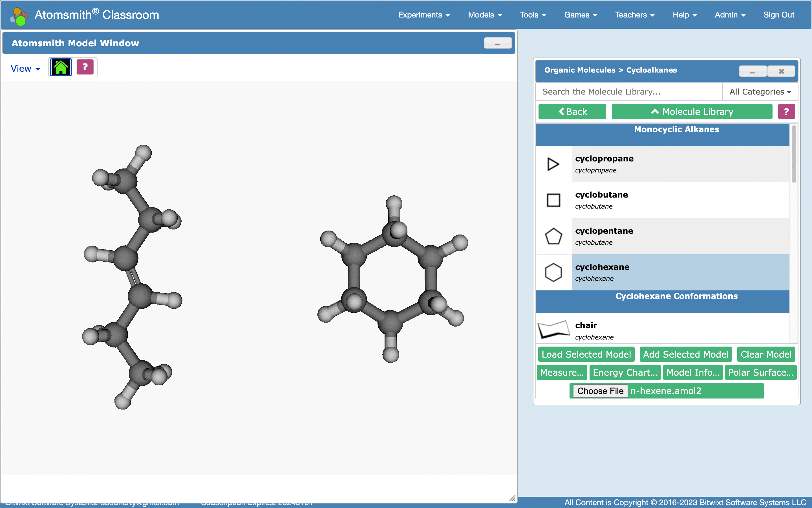This screenshot has width=812, height=508.
Task: Minimize the Cycloalkanes library panel
Action: pyautogui.click(x=753, y=71)
